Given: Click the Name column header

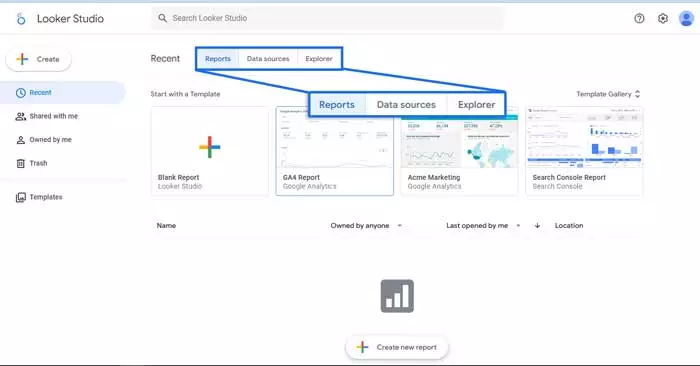Looking at the screenshot, I should click(166, 225).
